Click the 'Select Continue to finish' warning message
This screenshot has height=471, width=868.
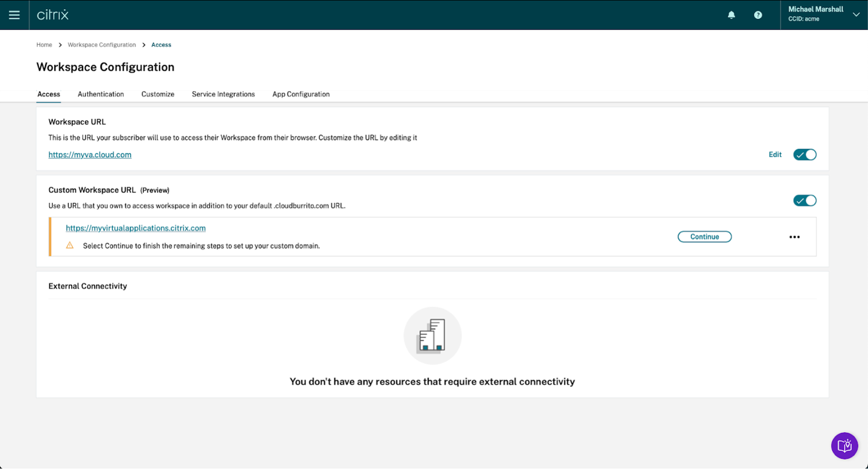pos(202,246)
